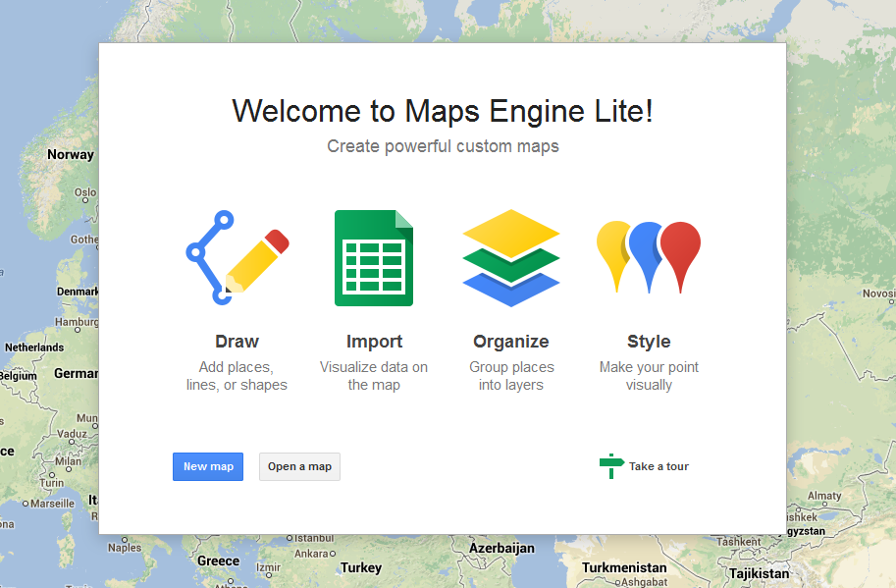Click the Milan city label on the map
Screen dimensions: 896x588
[68, 461]
